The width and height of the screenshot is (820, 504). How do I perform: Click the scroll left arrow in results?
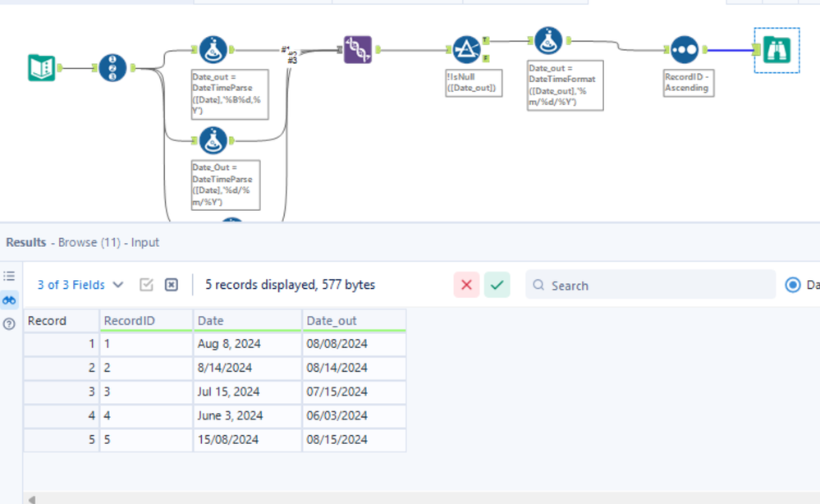coord(32,499)
